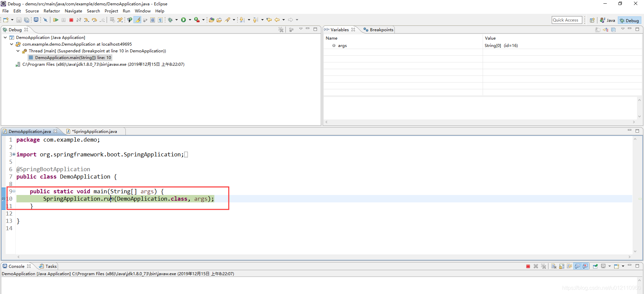Expand the folded import on line 3
Image resolution: width=644 pixels, height=294 pixels.
pyautogui.click(x=14, y=154)
